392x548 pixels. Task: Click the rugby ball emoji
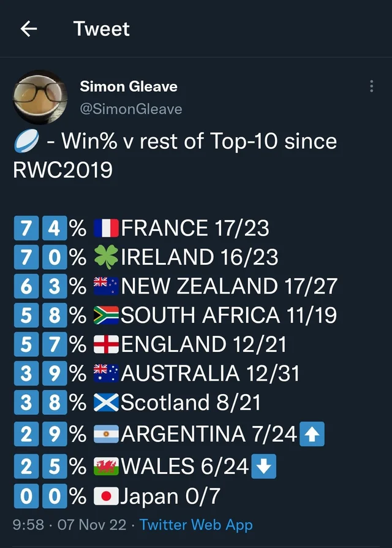26,142
